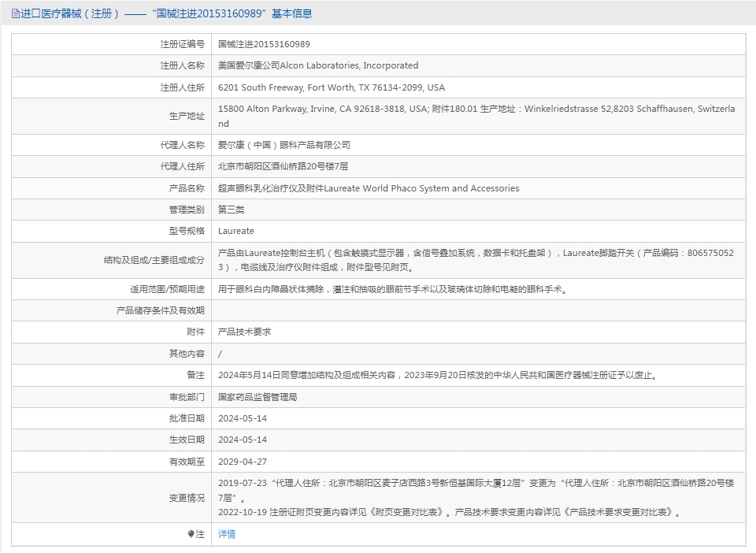Select the slash value in the 其他内容 row
The height and width of the screenshot is (553, 756).
(x=220, y=354)
